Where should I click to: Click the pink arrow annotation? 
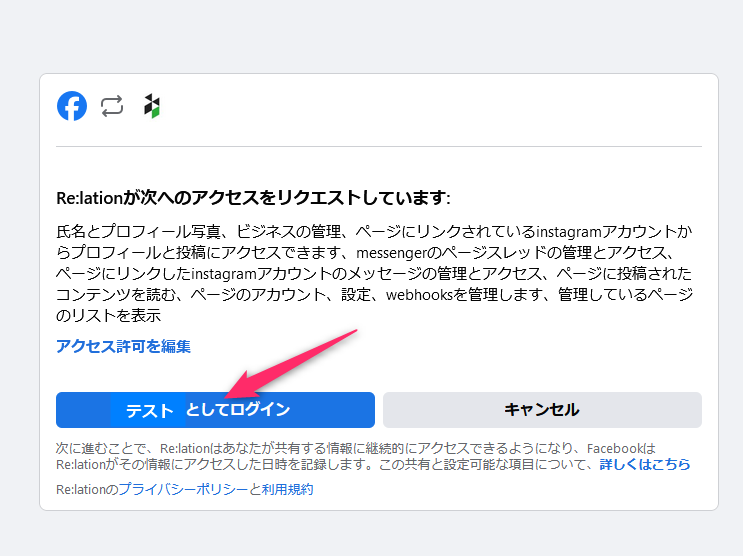[290, 361]
